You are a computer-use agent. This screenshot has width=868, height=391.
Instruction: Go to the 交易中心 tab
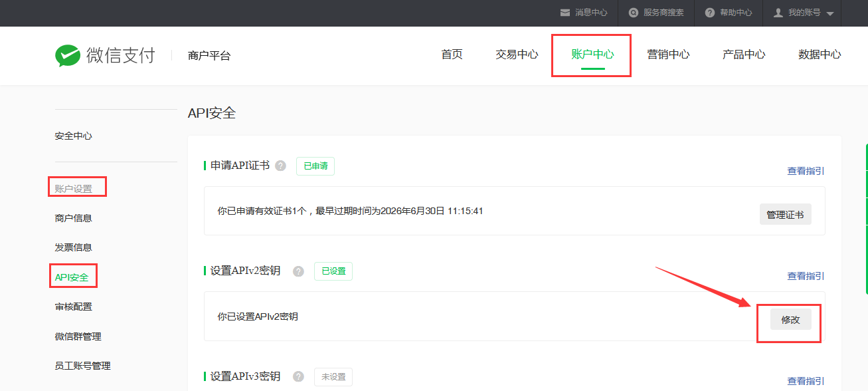pos(517,55)
